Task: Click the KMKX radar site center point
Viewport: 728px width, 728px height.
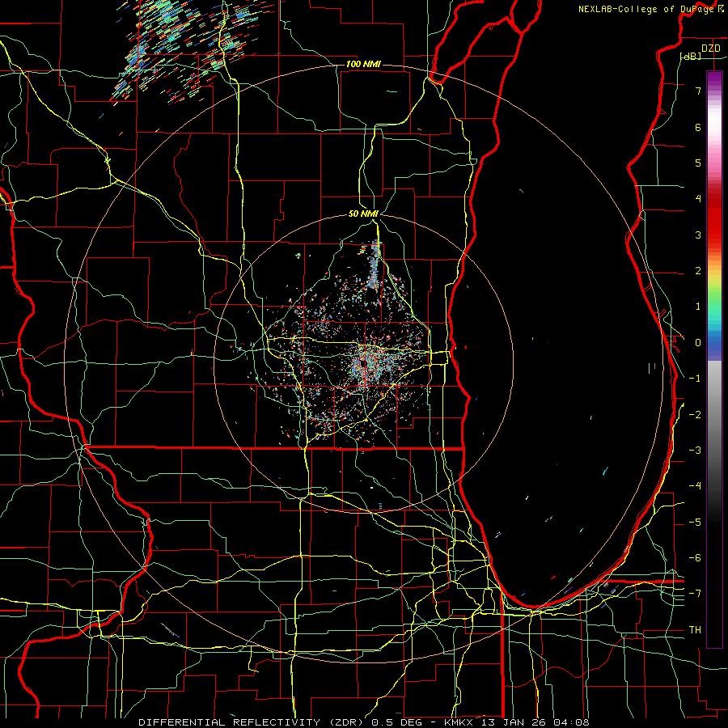Action: click(x=364, y=363)
